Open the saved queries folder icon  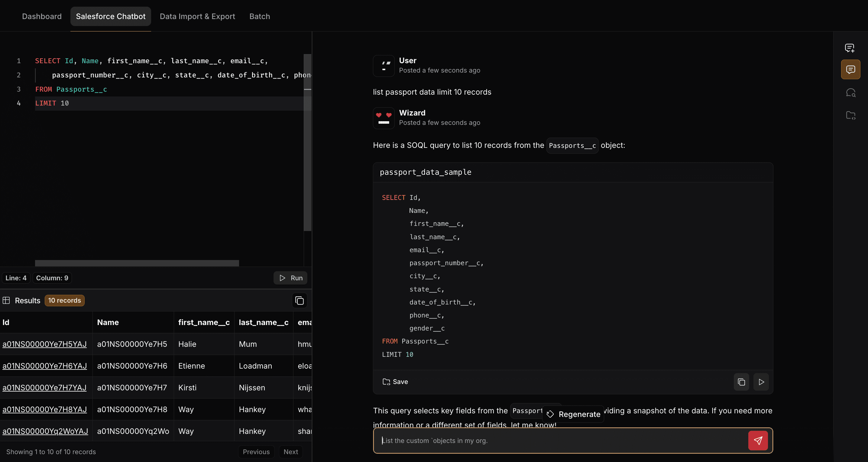[850, 115]
